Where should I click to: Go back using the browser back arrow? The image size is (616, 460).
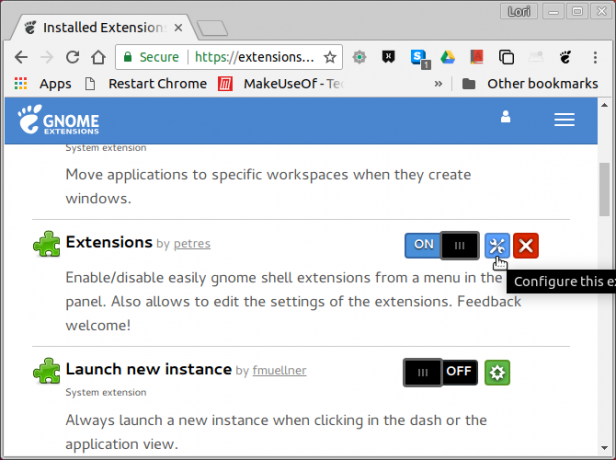(21, 57)
